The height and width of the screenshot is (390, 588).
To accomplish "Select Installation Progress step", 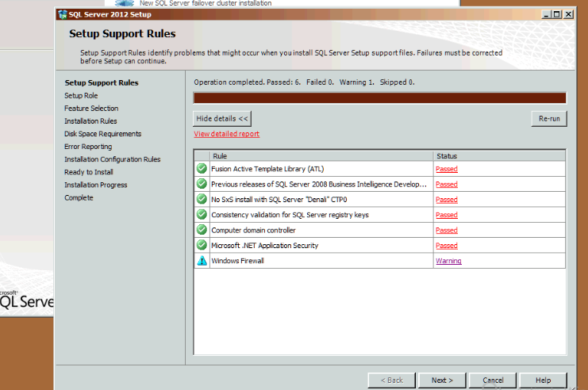I will click(96, 185).
